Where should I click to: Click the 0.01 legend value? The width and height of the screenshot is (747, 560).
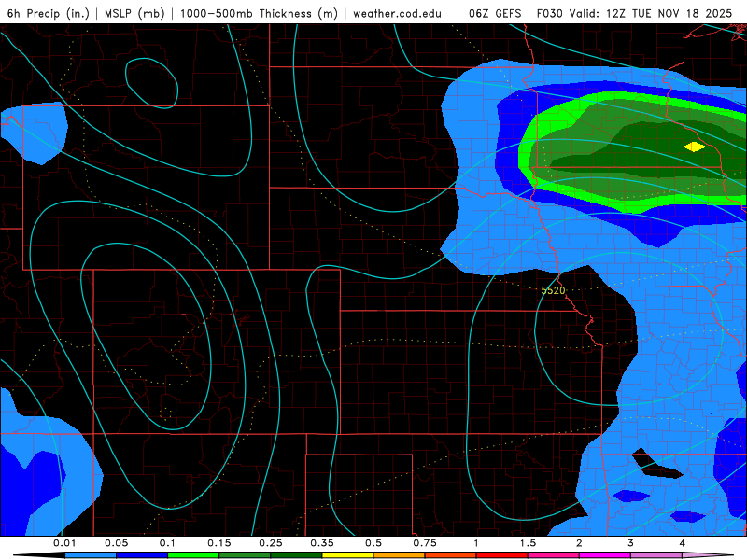[64, 543]
